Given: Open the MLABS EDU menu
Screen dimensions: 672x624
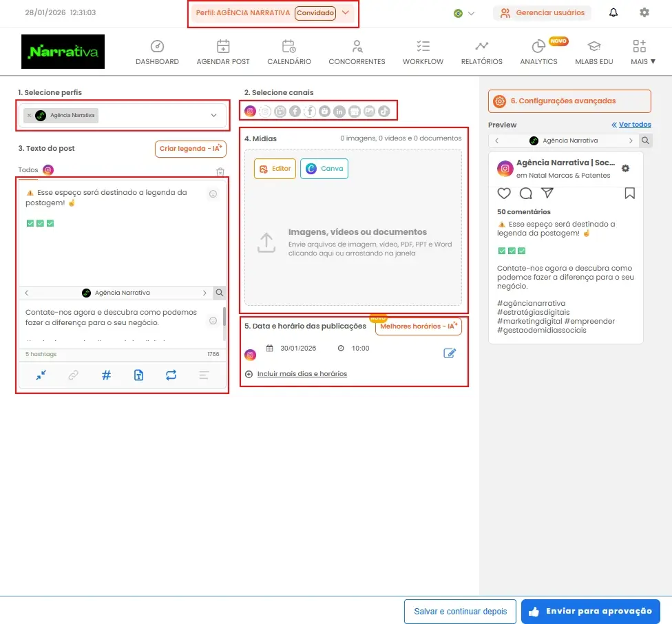Looking at the screenshot, I should [594, 52].
